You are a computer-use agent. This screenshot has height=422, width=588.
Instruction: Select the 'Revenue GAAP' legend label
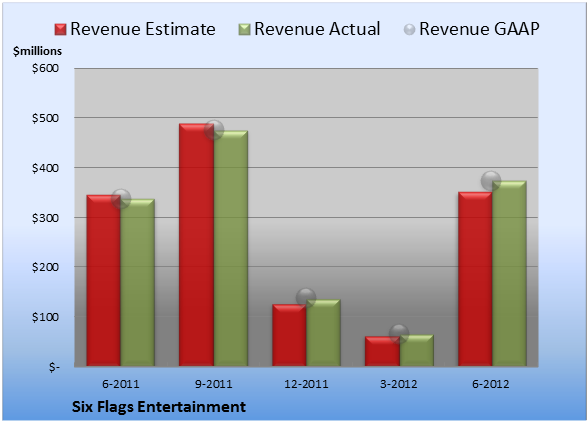[x=479, y=29]
